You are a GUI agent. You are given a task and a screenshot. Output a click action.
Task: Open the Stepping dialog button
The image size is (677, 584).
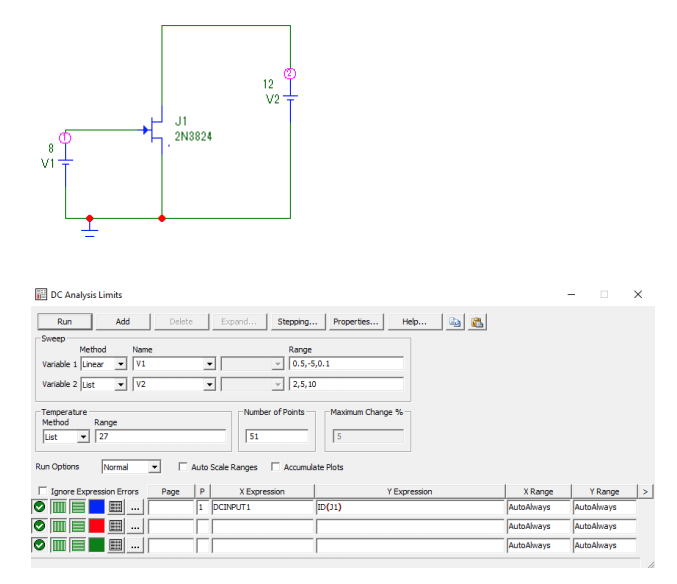(x=297, y=322)
